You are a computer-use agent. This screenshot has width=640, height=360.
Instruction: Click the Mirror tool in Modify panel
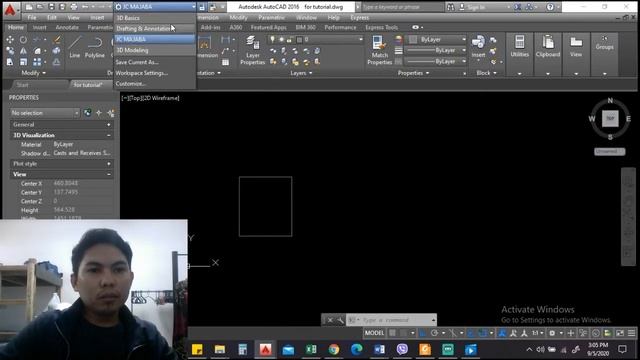click(x=23, y=51)
